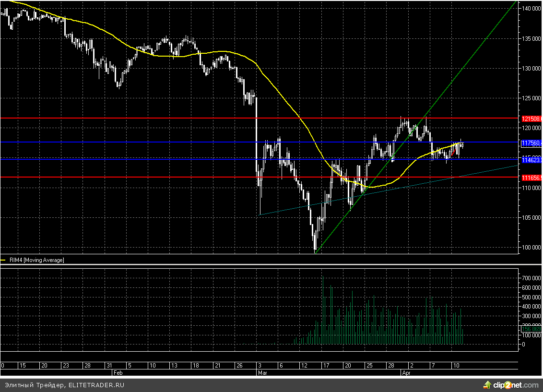
Task: Select the blue 114623 price level tag
Action: click(531, 160)
